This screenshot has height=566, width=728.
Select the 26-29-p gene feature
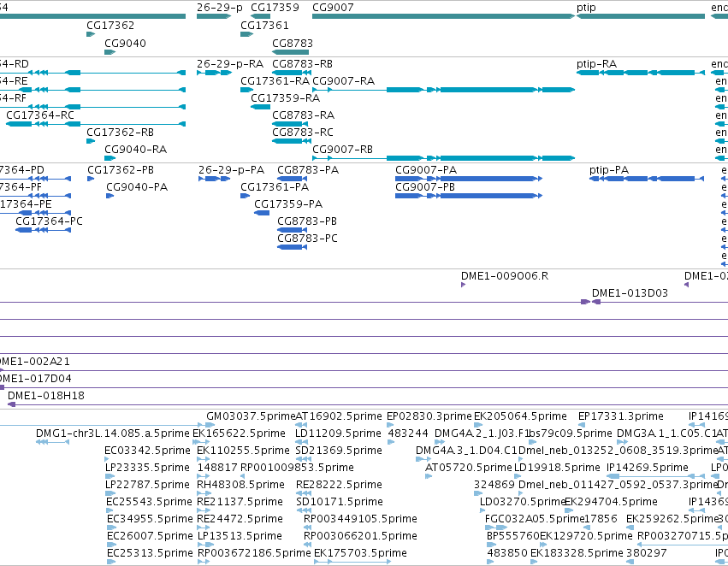214,16
